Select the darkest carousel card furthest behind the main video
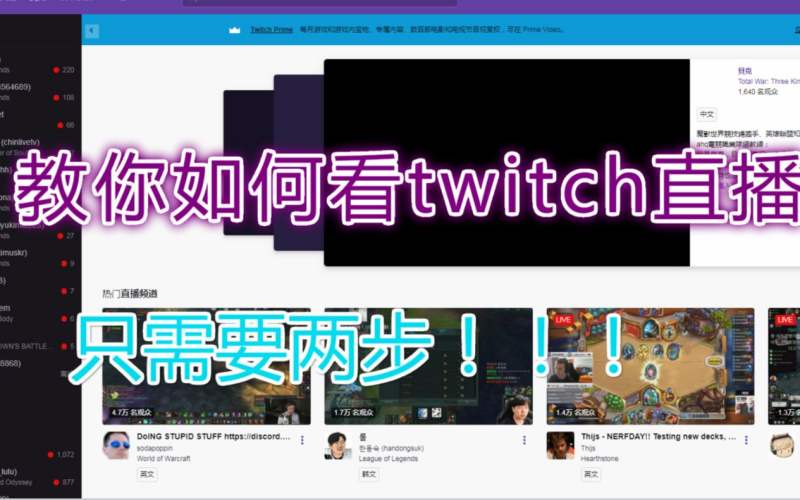Screen dimensions: 800x500 [x=248, y=162]
